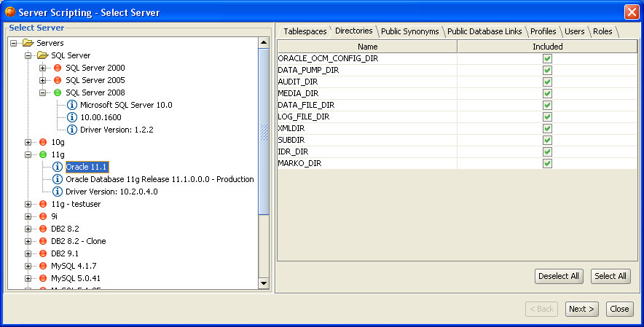Collapse the SQL Server folder node
Viewport: 644px width, 327px height.
tap(28, 55)
